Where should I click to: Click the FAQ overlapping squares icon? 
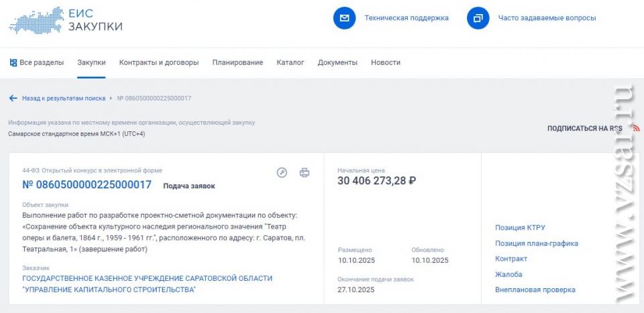(x=478, y=18)
